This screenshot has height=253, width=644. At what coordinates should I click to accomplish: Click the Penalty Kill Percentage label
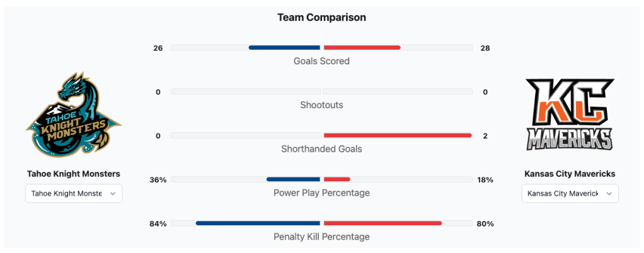[x=321, y=237]
